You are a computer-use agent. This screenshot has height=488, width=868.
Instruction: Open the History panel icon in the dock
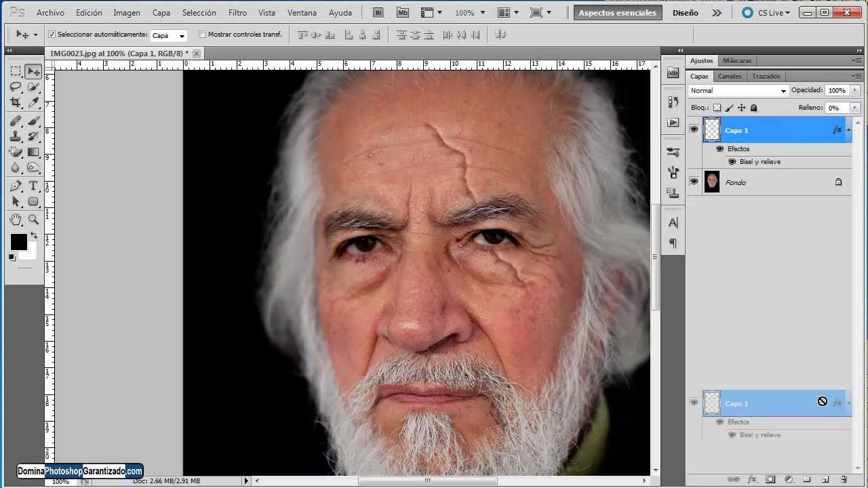[673, 101]
